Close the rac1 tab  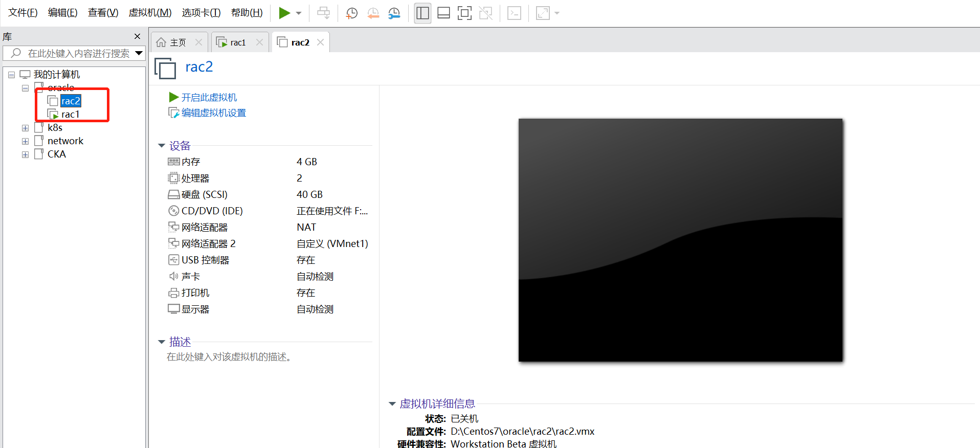click(x=259, y=42)
